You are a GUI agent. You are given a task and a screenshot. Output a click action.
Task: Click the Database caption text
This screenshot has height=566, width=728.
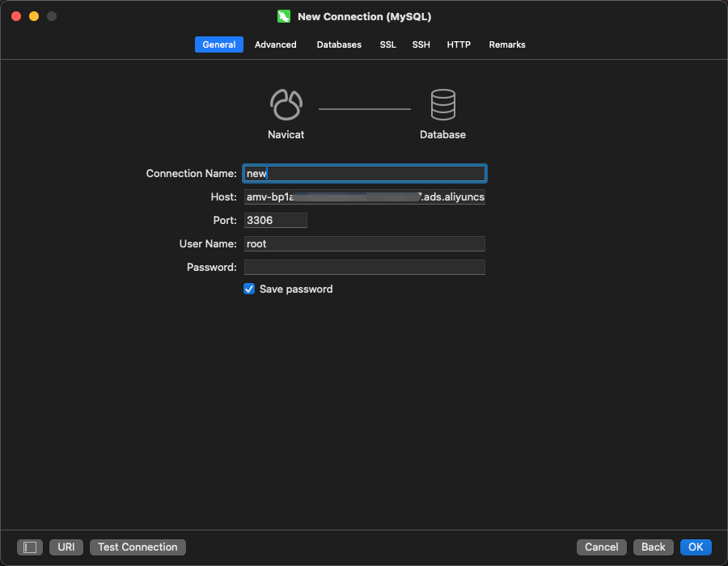pos(442,134)
